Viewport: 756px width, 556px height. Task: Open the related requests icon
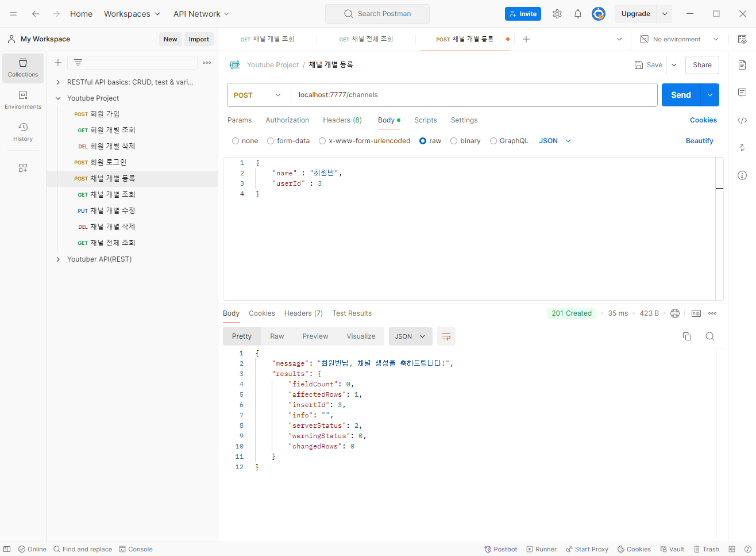click(742, 148)
